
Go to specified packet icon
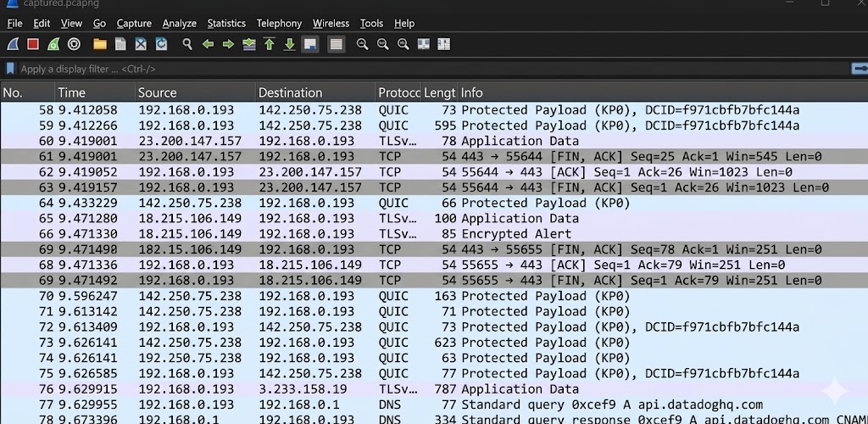[249, 44]
